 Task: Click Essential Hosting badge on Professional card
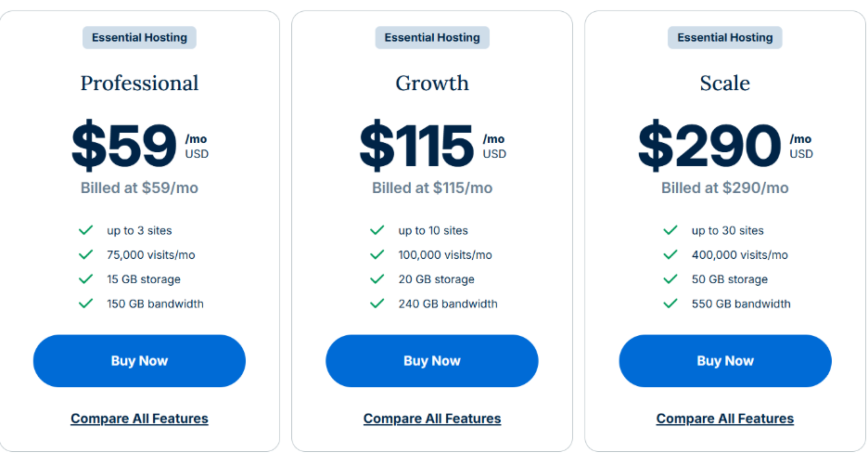click(x=139, y=38)
